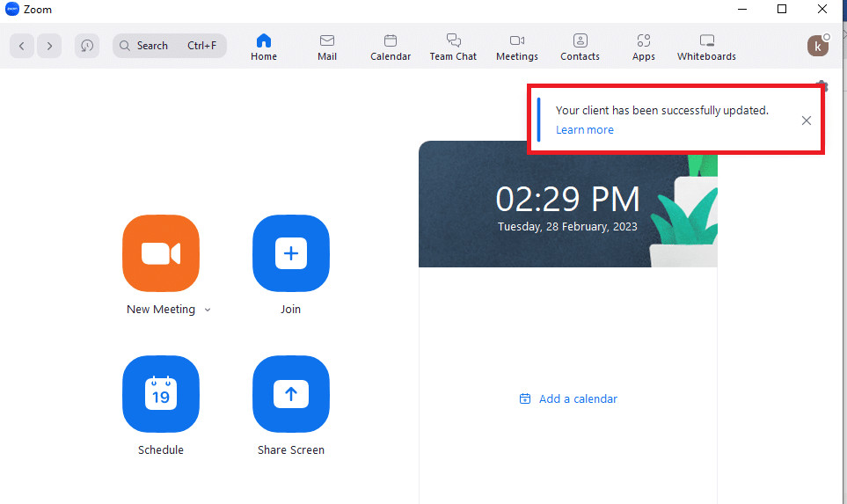Navigate back with the left arrow
This screenshot has width=847, height=504.
pyautogui.click(x=22, y=46)
